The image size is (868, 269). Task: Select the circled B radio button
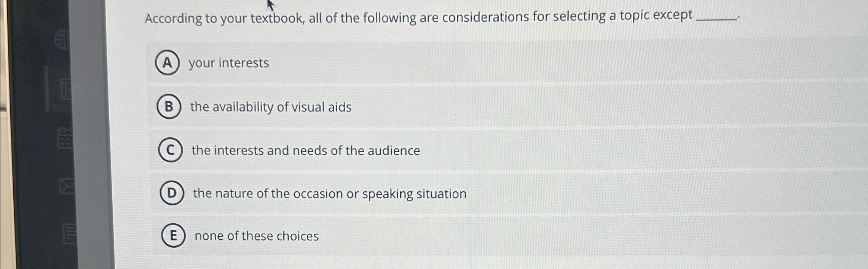point(170,107)
